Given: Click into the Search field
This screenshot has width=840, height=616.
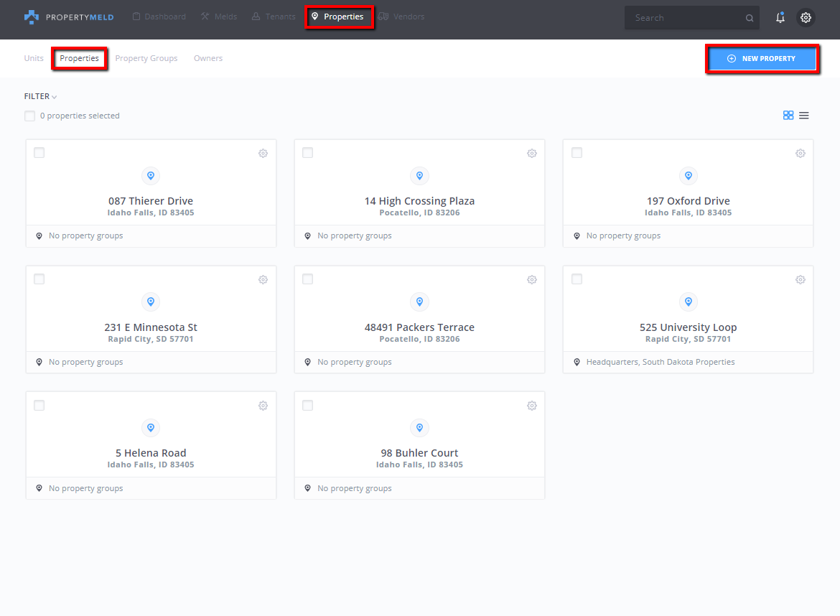Looking at the screenshot, I should (x=691, y=18).
